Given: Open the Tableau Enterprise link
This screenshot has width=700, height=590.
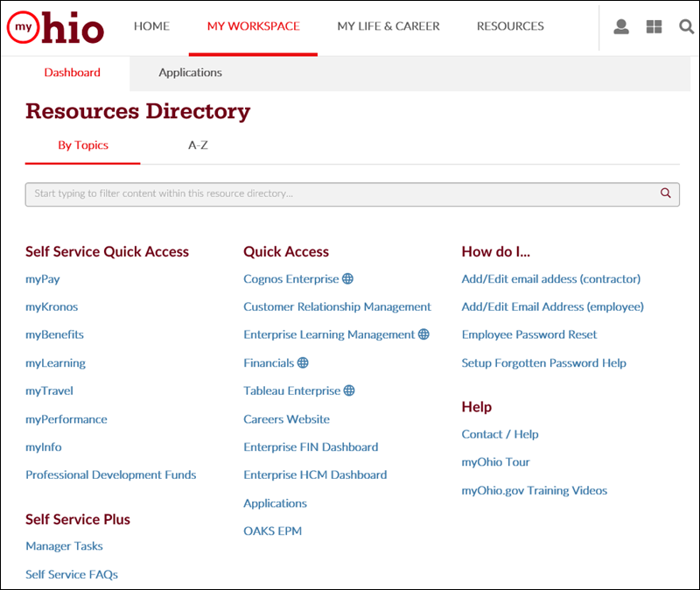Looking at the screenshot, I should [x=292, y=390].
